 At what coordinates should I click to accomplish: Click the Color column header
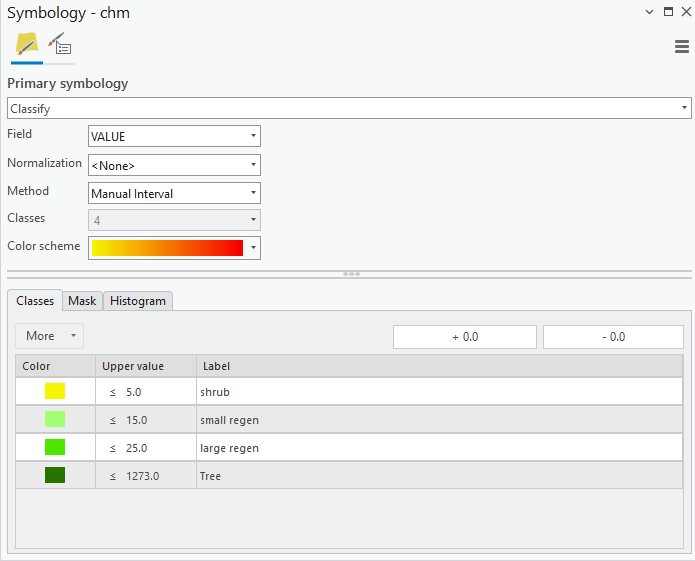tap(55, 366)
